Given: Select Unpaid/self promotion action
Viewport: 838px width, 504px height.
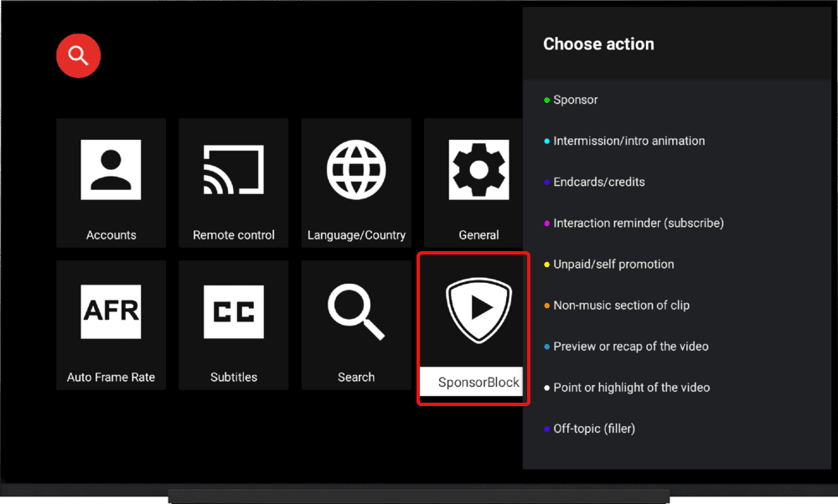Looking at the screenshot, I should tap(676, 265).
